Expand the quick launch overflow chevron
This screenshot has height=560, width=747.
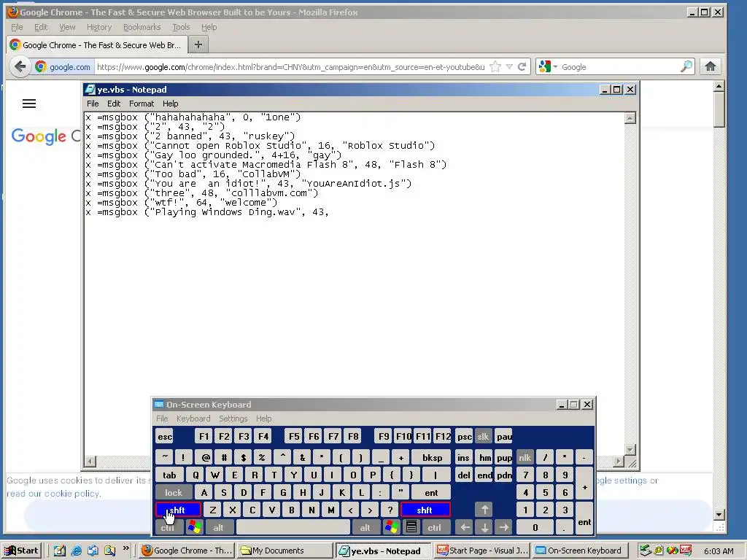pos(125,548)
